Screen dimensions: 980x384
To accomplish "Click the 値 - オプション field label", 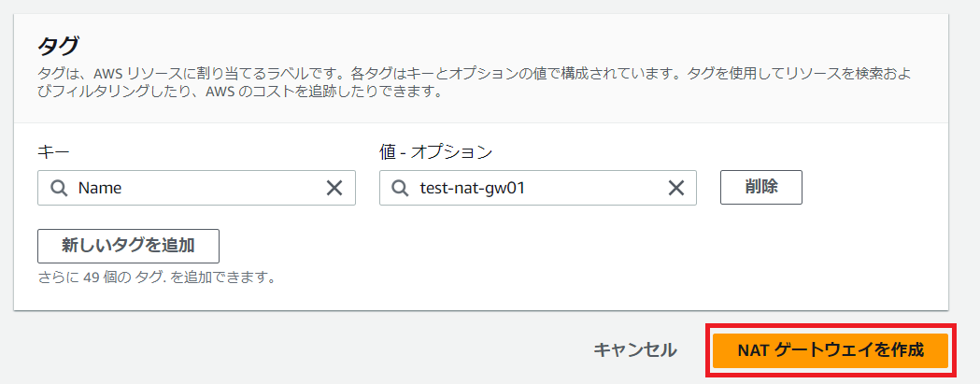I will coord(435,151).
